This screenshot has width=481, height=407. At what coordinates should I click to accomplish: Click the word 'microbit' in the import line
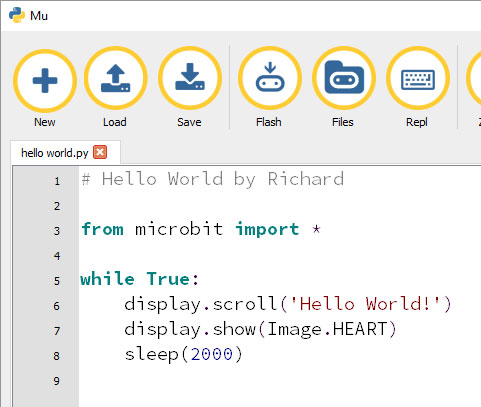(x=179, y=229)
